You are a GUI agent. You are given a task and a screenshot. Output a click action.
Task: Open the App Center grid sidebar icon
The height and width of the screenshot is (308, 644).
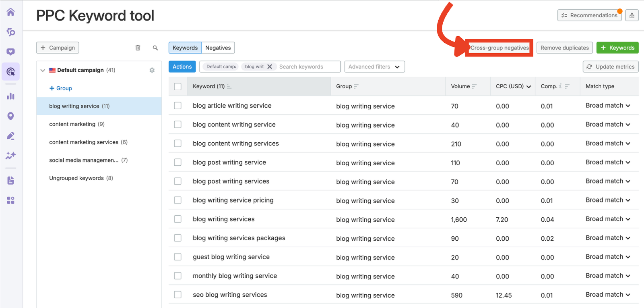[x=11, y=200]
